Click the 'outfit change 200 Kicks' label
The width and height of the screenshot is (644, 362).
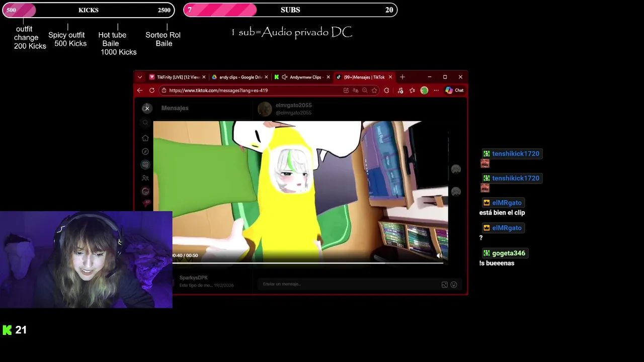pos(29,38)
